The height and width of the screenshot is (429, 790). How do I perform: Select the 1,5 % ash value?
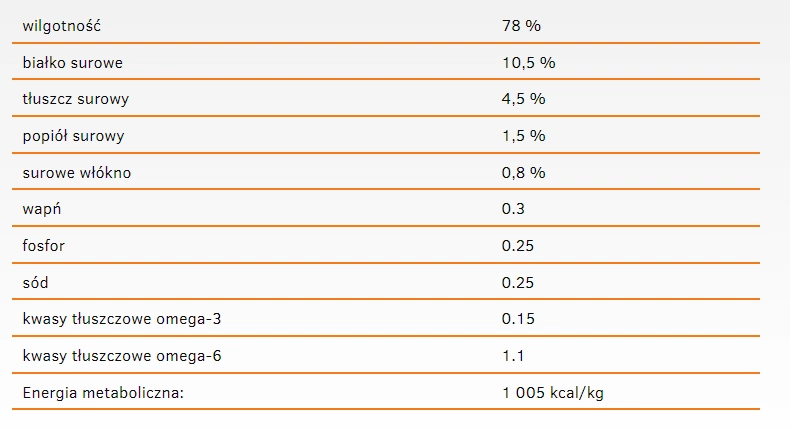(524, 136)
